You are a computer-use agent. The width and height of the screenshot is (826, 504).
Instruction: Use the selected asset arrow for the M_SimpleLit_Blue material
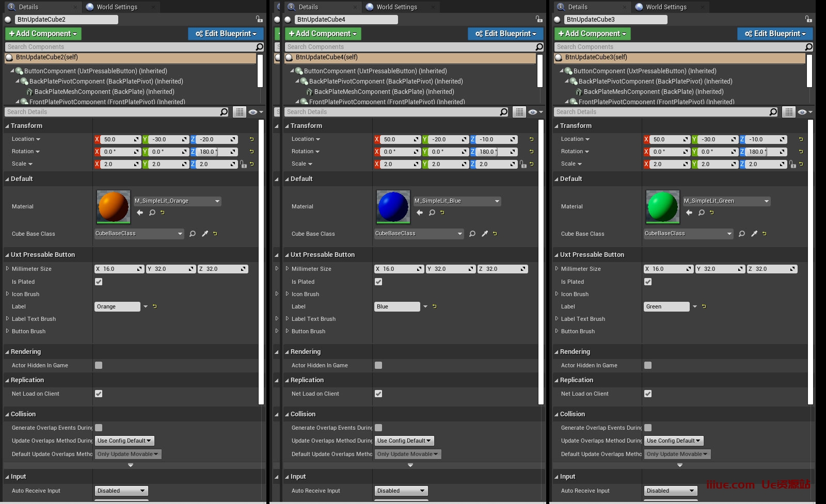tap(420, 213)
